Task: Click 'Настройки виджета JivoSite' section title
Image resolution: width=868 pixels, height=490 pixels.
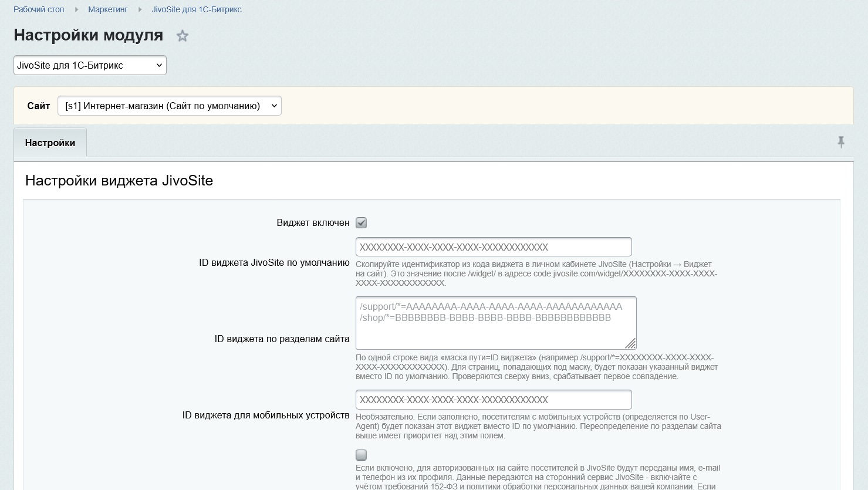Action: 119,181
